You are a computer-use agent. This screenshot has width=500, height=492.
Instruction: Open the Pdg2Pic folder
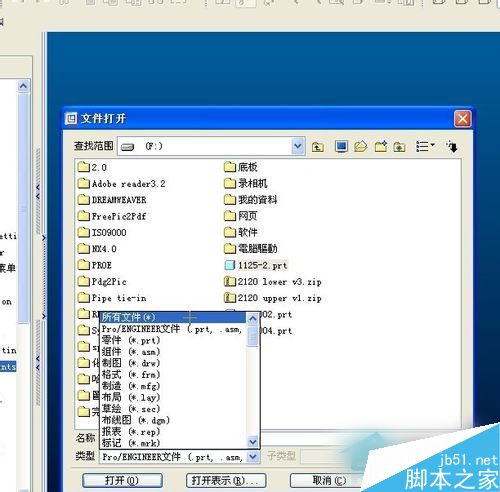102,282
